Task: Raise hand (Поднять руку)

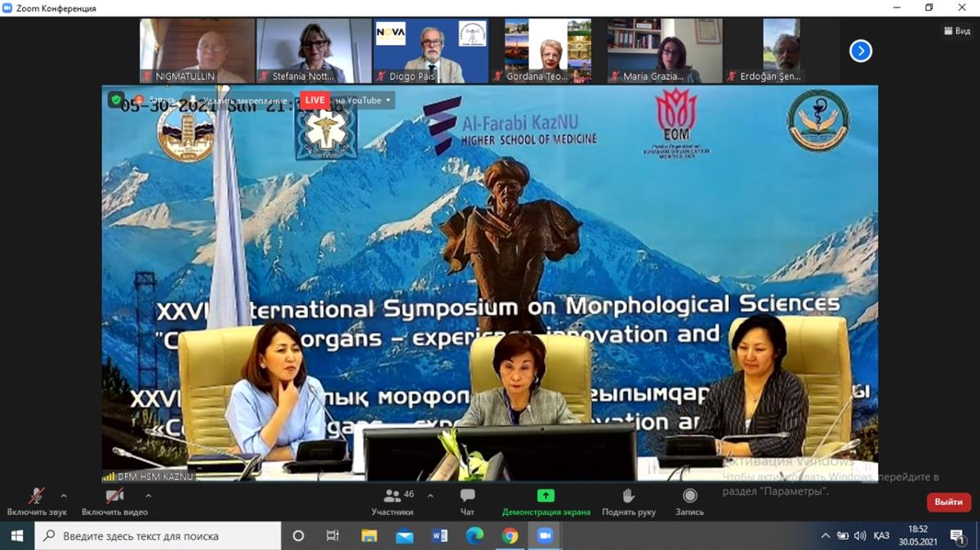Action: point(628,501)
